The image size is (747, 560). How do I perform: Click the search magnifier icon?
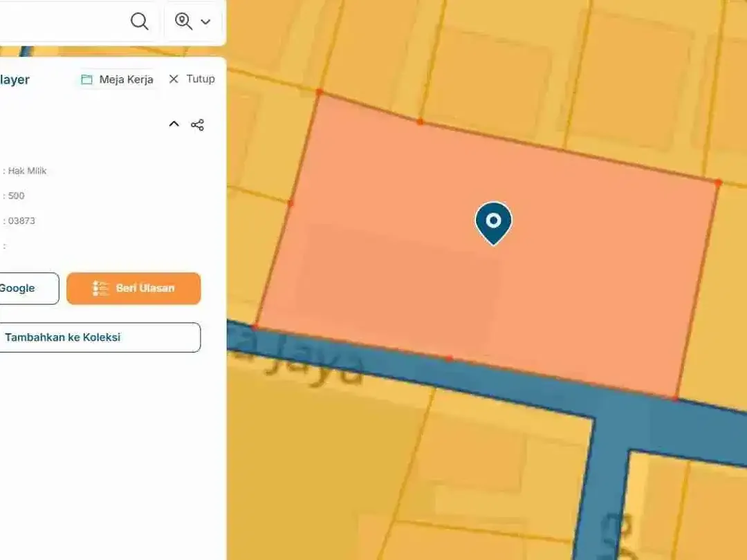[x=139, y=21]
